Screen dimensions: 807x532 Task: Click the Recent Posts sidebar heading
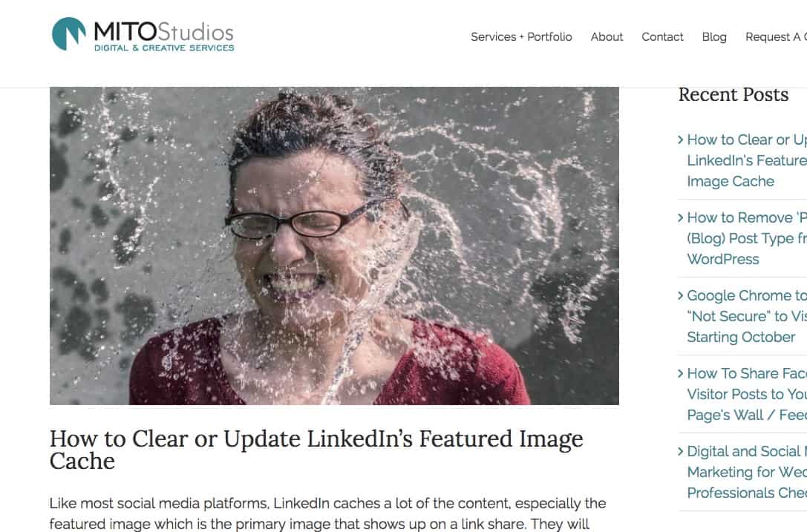pos(734,95)
